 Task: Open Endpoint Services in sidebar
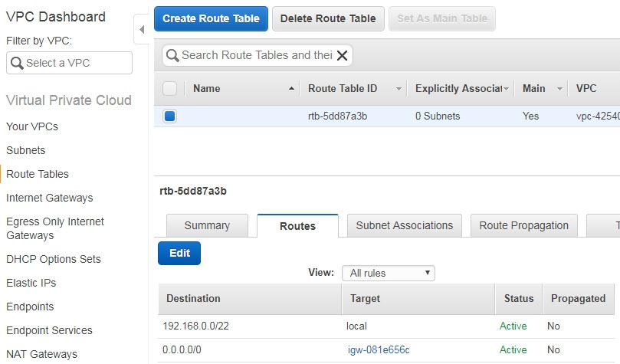(x=49, y=330)
